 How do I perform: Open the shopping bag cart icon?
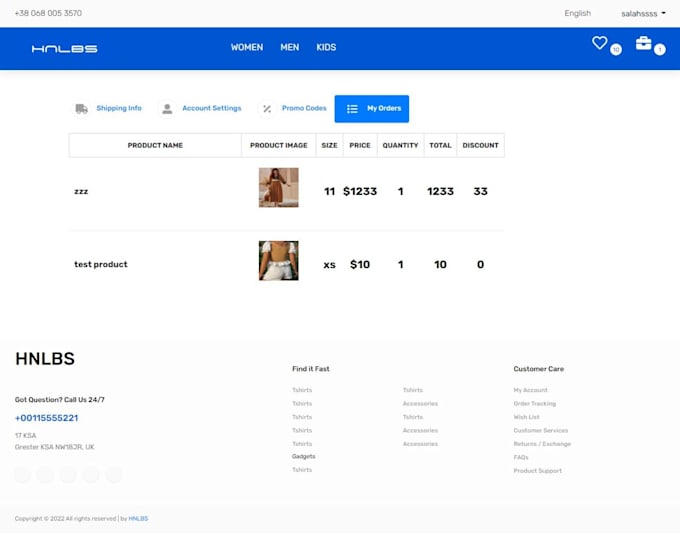[643, 43]
